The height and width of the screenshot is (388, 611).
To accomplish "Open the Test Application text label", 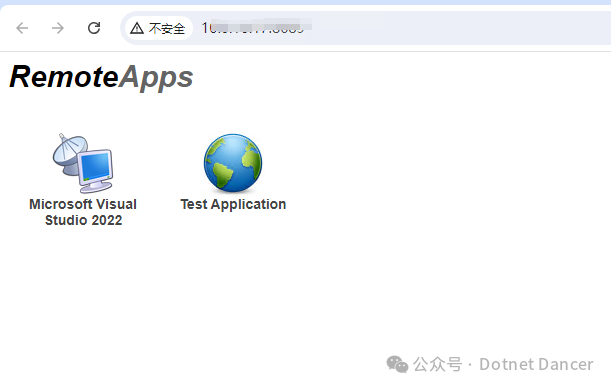I will (233, 205).
